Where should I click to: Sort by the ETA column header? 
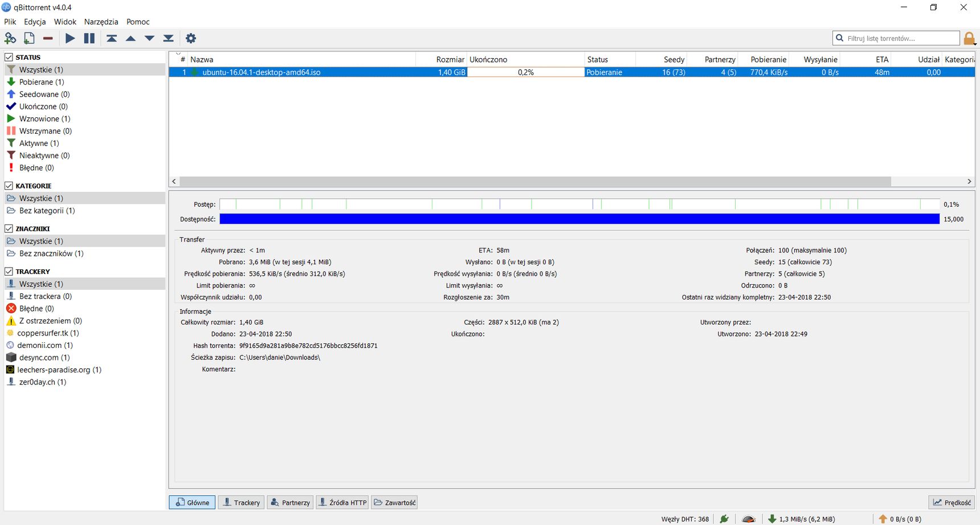click(865, 59)
